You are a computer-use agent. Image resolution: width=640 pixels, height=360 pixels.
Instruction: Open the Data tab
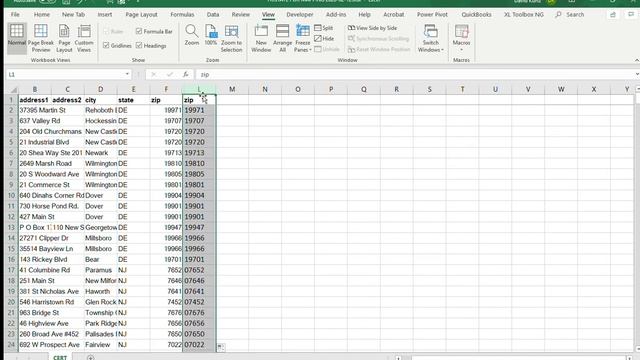click(213, 14)
